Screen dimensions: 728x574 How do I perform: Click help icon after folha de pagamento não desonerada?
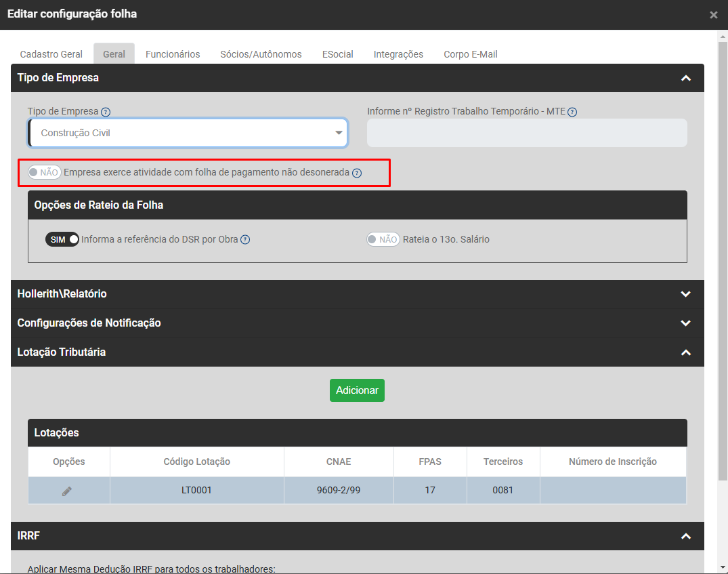tap(357, 173)
